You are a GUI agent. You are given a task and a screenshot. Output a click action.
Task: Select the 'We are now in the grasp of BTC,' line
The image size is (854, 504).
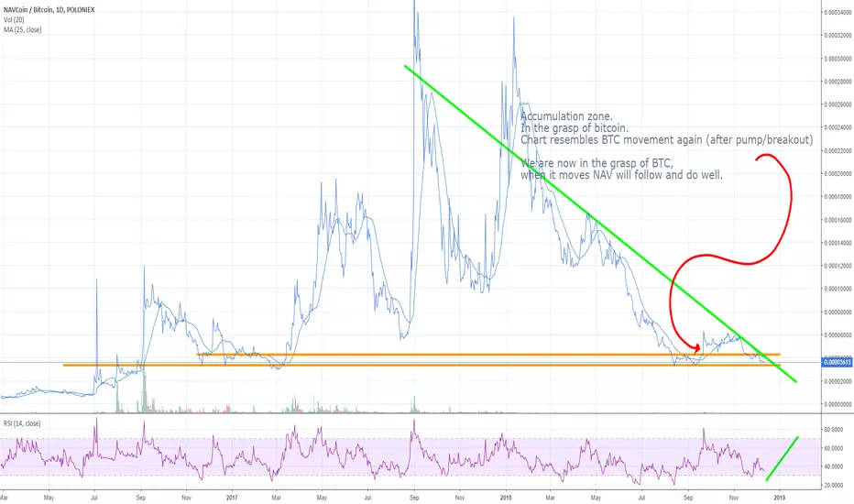pyautogui.click(x=597, y=163)
